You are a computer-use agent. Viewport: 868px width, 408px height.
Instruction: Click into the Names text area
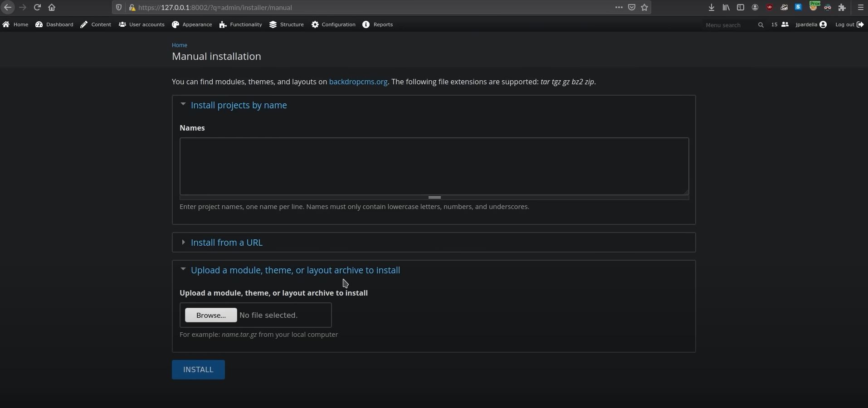coord(434,166)
